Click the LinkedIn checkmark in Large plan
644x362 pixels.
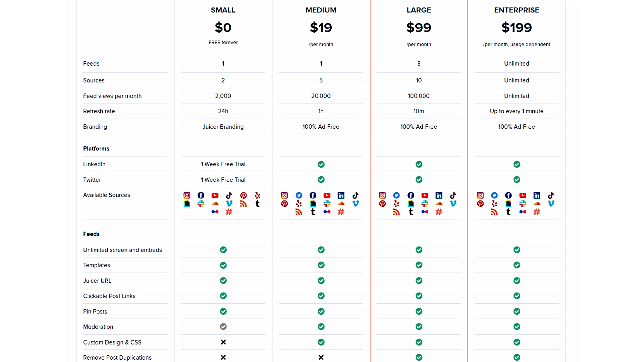click(x=419, y=164)
